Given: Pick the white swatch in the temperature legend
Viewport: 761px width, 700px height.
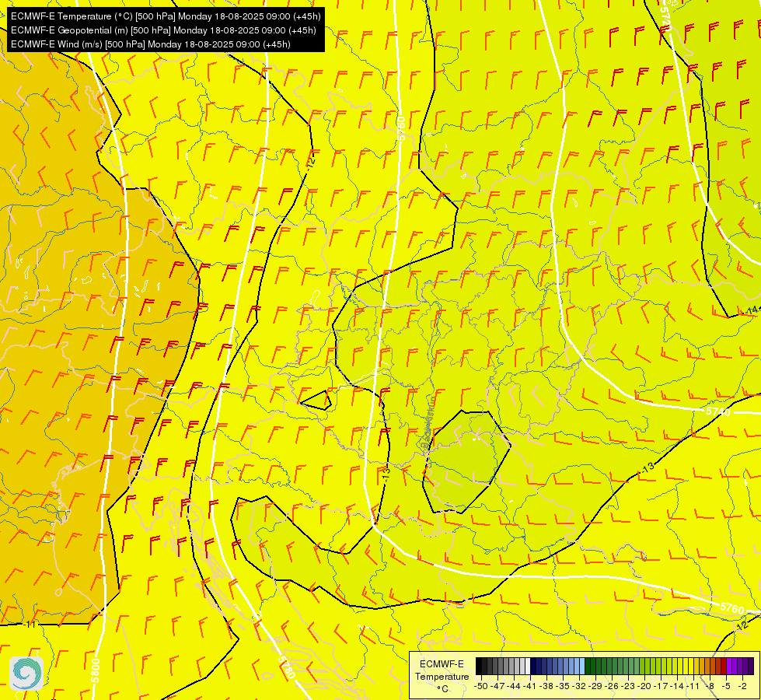Looking at the screenshot, I should click(x=528, y=666).
